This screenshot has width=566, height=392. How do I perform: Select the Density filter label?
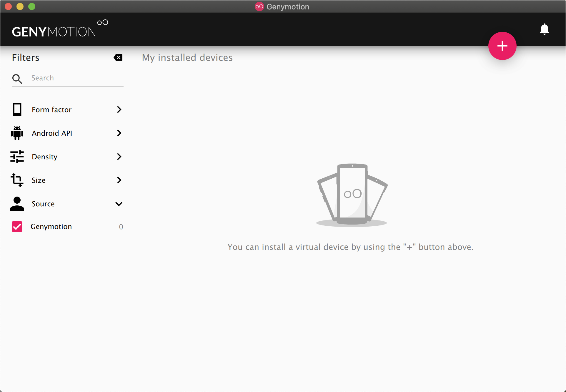pos(44,157)
